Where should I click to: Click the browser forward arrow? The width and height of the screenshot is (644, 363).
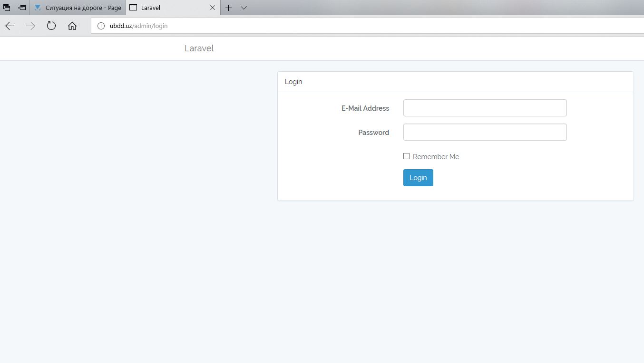point(30,26)
